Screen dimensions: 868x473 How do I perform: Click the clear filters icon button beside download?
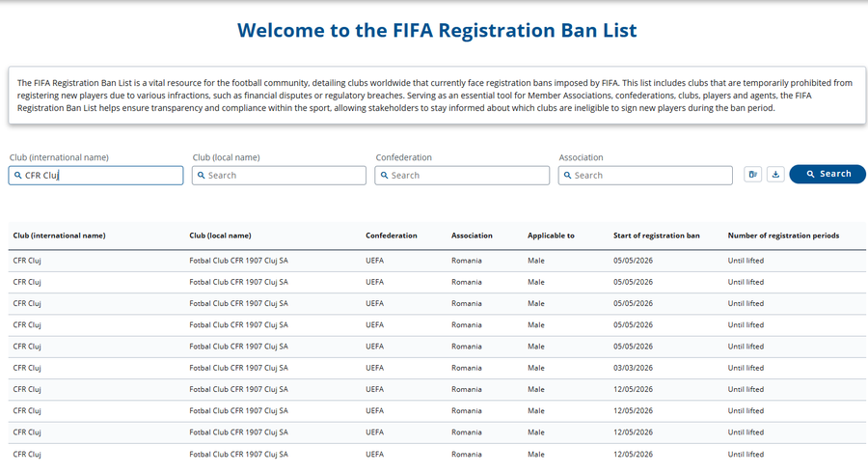[753, 175]
